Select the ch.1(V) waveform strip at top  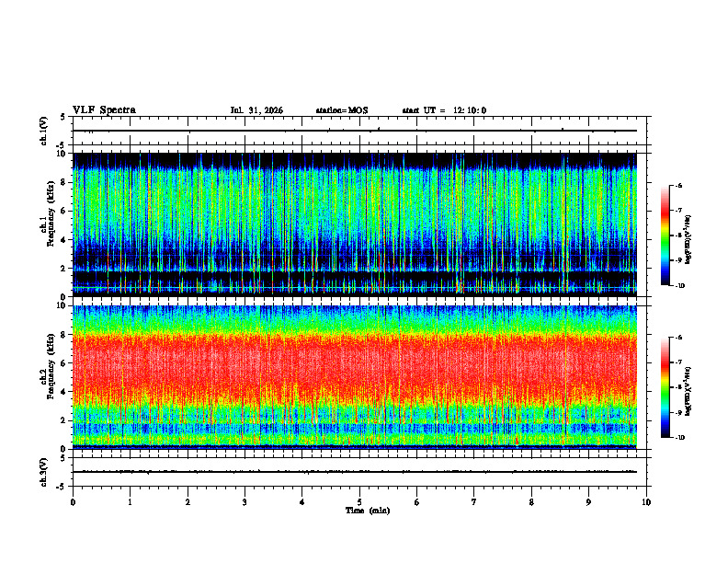click(x=355, y=131)
